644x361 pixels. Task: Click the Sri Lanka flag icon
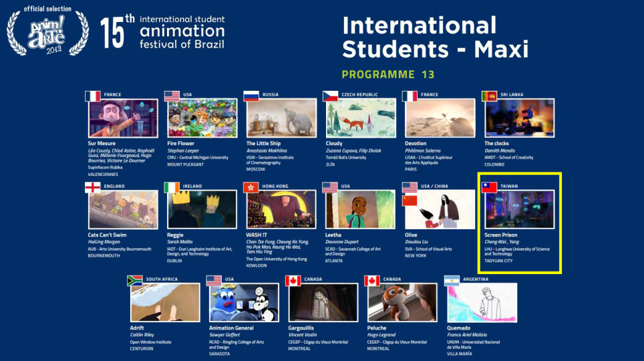click(489, 96)
